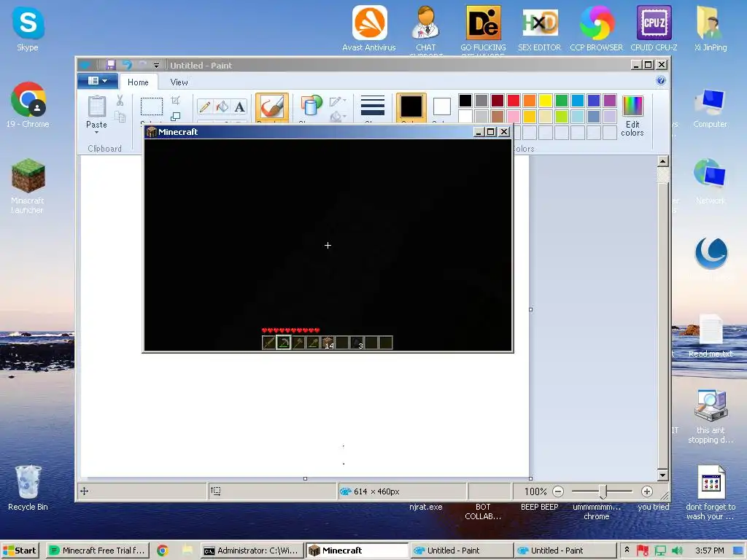747x560 pixels.
Task: Open the Skype desktop icon
Action: 28,28
